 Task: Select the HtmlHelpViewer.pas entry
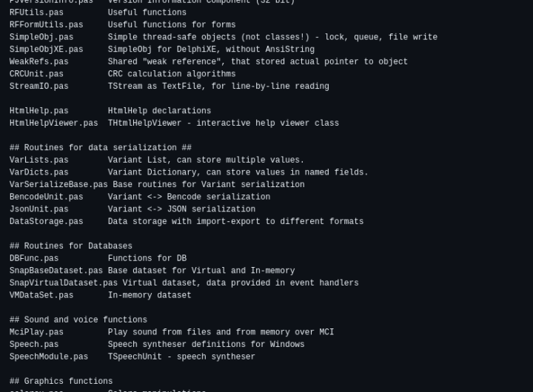53,124
